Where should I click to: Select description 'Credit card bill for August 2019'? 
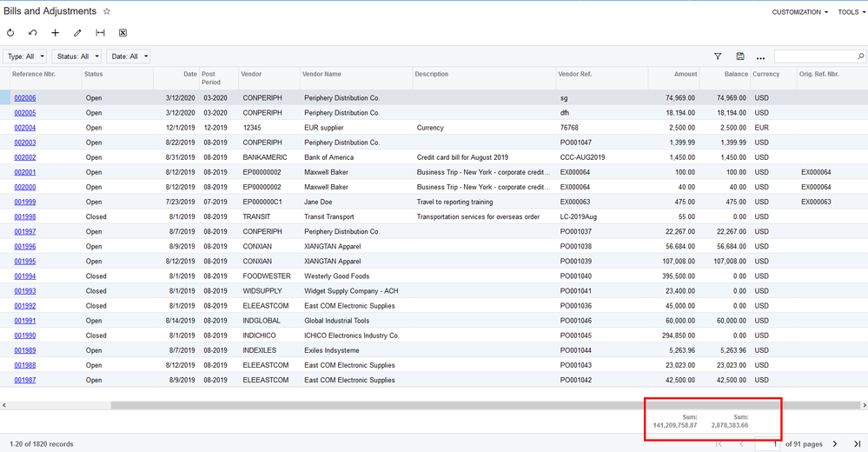point(462,157)
